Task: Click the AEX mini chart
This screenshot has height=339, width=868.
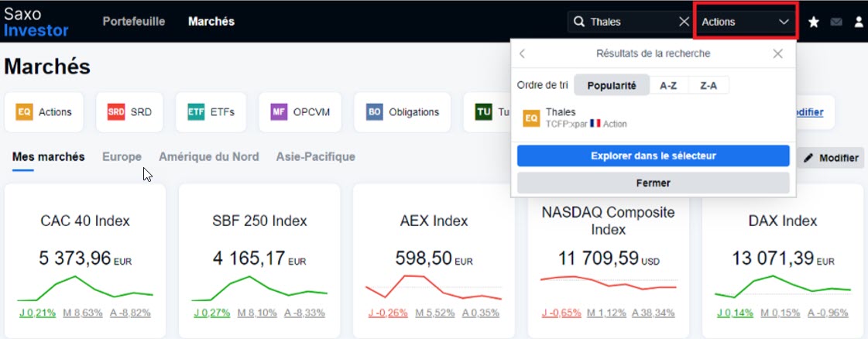Action: point(434,287)
